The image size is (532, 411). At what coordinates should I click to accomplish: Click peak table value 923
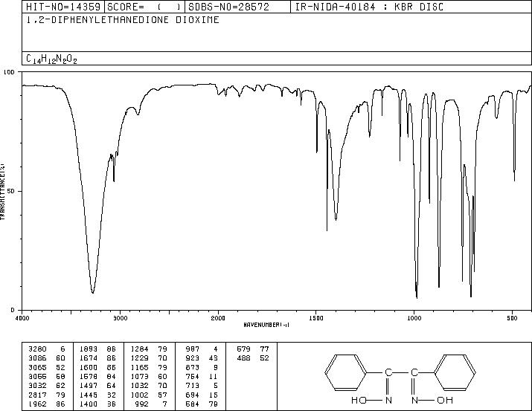(193, 358)
